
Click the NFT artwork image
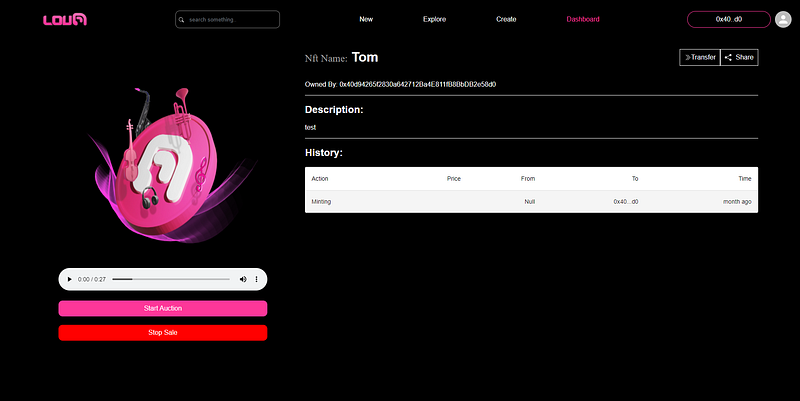171,164
